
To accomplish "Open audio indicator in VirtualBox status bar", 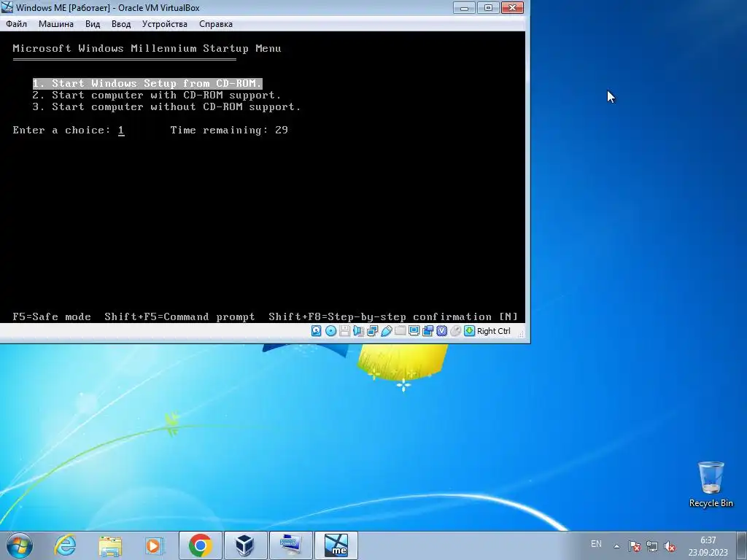I will 358,331.
